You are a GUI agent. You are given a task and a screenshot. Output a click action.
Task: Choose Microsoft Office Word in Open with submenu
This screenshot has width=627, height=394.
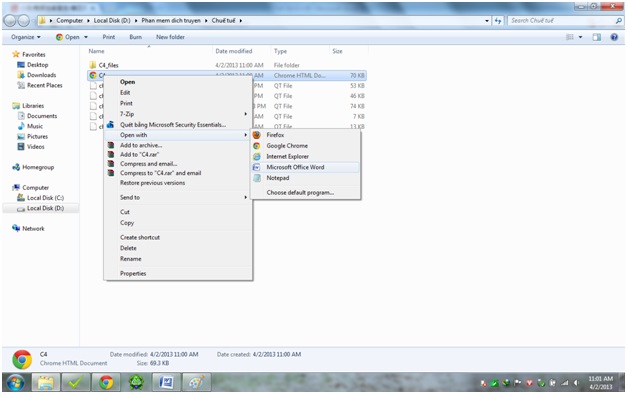[305, 167]
